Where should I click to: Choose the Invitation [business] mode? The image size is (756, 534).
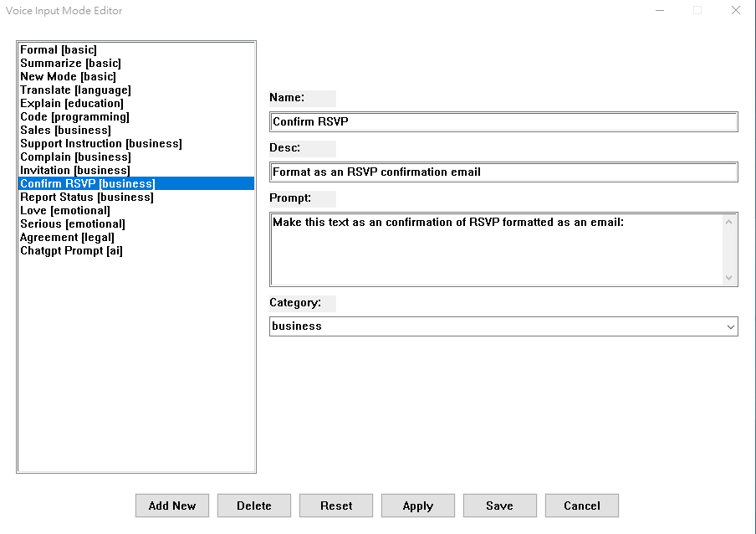click(x=136, y=170)
